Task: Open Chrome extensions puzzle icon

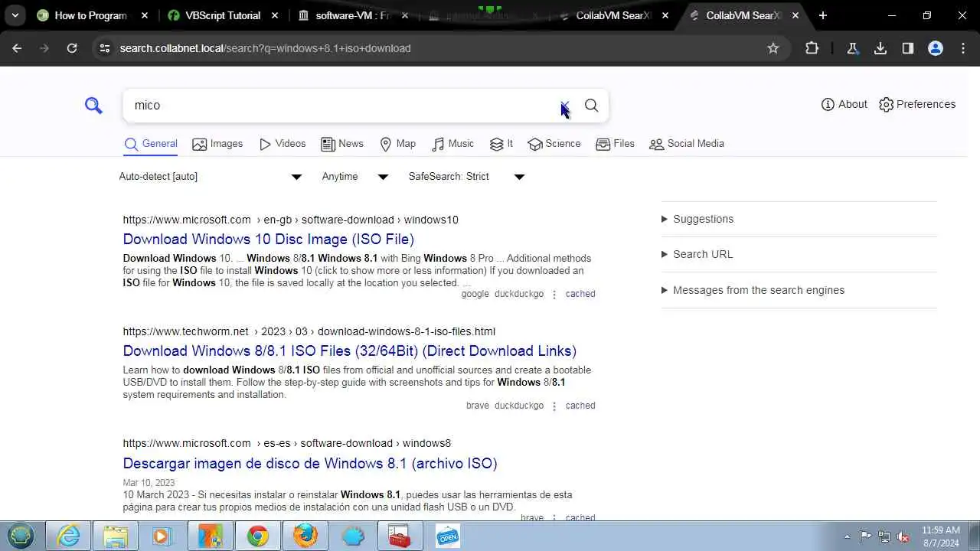Action: pos(812,48)
